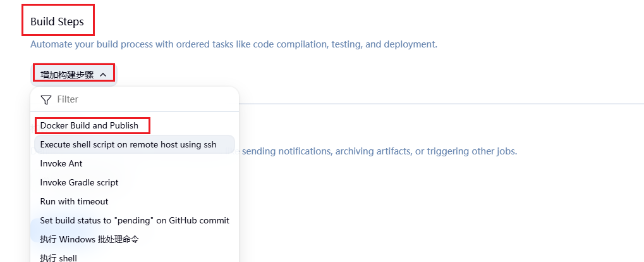644x262 pixels.
Task: Focus the Filter search field
Action: pyautogui.click(x=135, y=99)
